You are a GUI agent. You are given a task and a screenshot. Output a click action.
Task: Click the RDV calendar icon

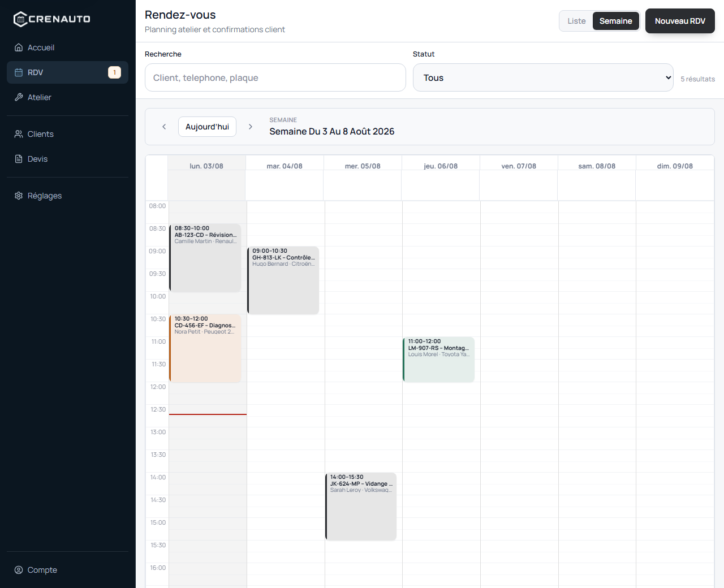(x=19, y=72)
